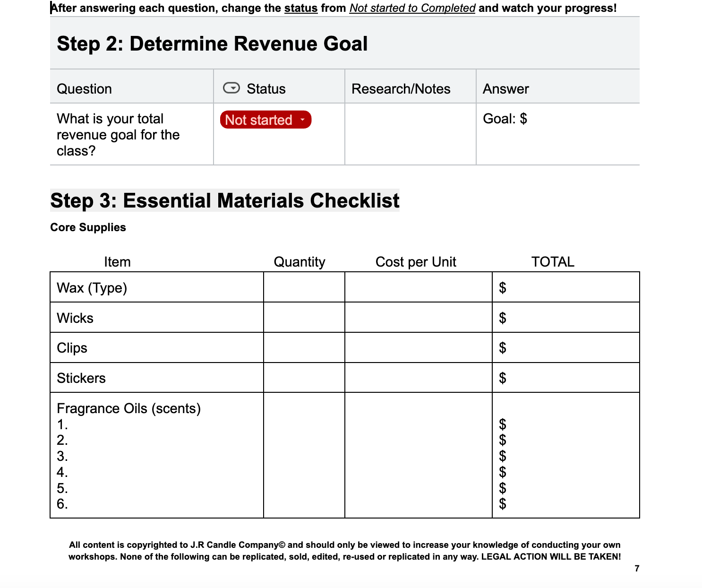The image size is (702, 588).
Task: Click the dropdown chip icon beside Status
Action: click(x=231, y=88)
